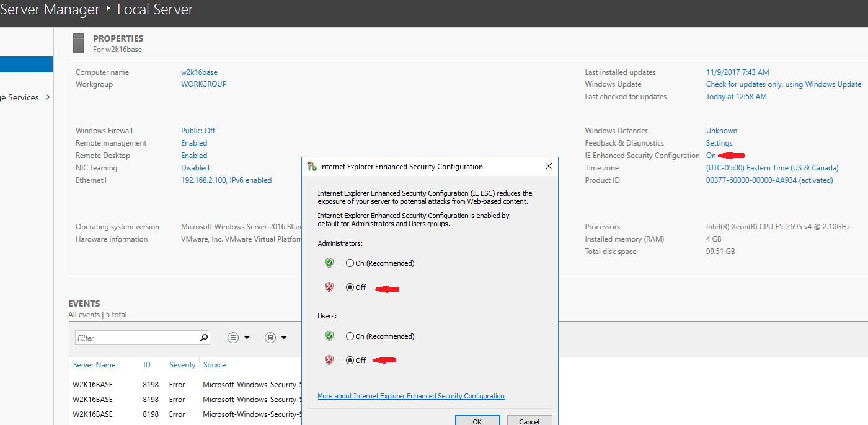Click the red shield under Users
868x425 pixels.
pyautogui.click(x=329, y=361)
